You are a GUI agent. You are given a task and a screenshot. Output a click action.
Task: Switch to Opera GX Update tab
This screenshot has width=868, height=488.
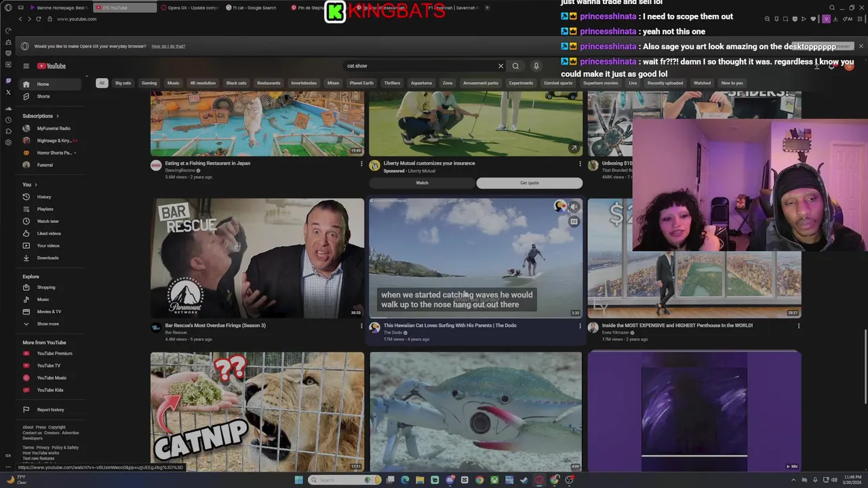190,7
